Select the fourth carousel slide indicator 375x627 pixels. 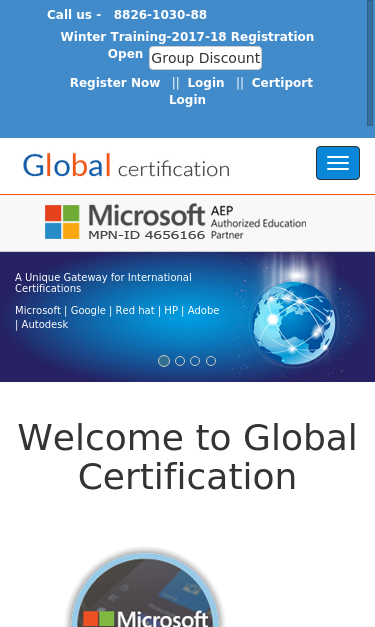click(211, 361)
